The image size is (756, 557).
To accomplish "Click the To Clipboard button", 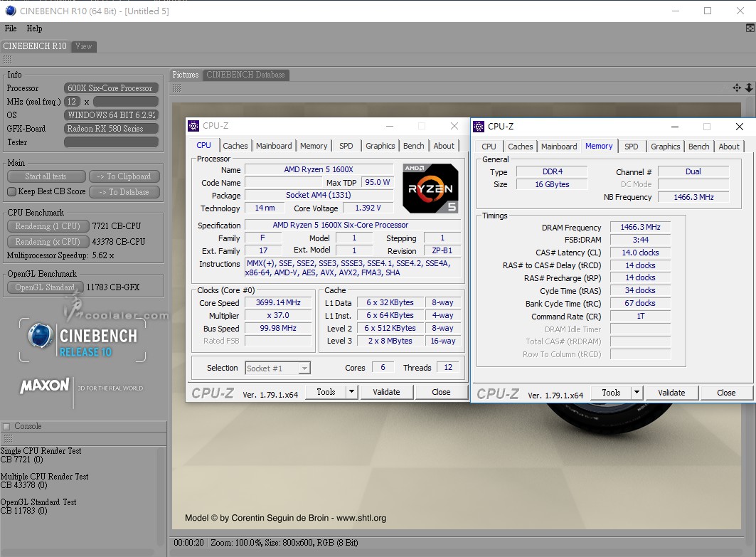I will pyautogui.click(x=124, y=176).
